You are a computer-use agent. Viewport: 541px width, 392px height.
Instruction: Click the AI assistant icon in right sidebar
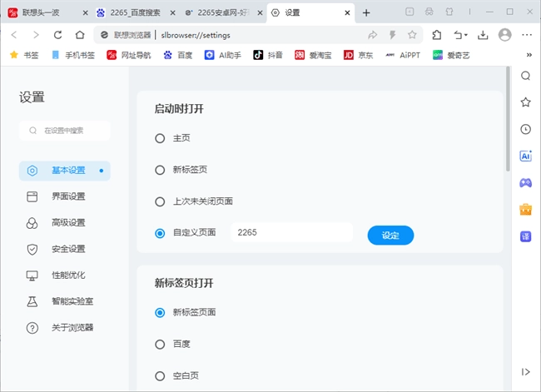[x=525, y=156]
